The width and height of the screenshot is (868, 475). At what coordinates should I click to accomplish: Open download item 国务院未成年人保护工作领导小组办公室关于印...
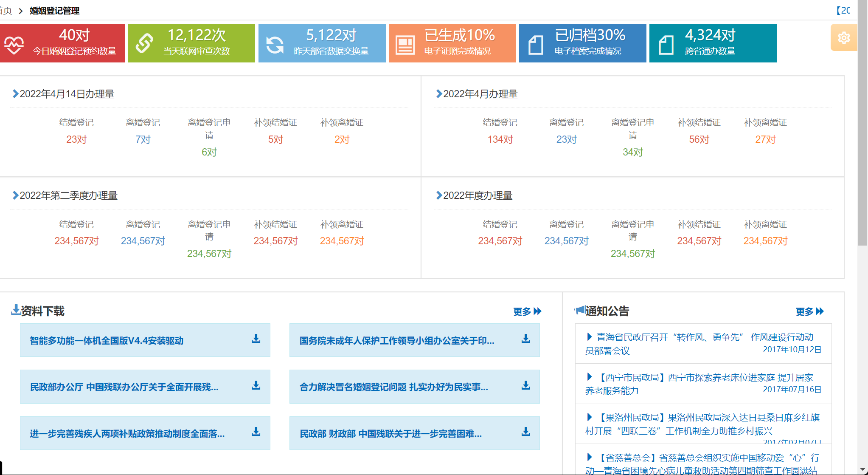pos(415,340)
